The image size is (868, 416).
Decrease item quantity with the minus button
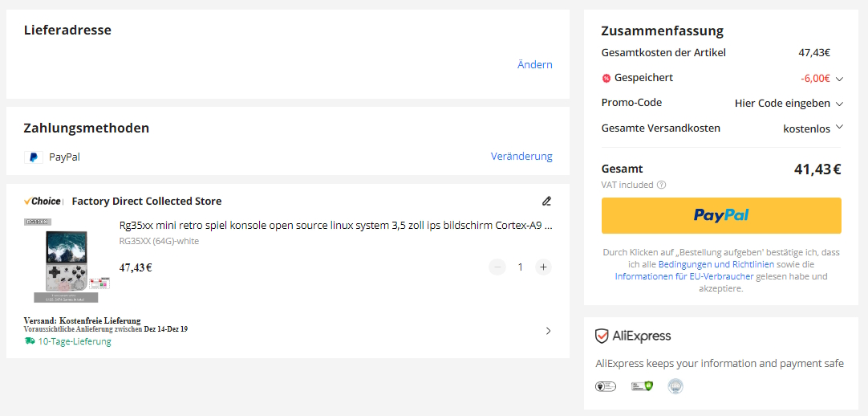pos(497,267)
